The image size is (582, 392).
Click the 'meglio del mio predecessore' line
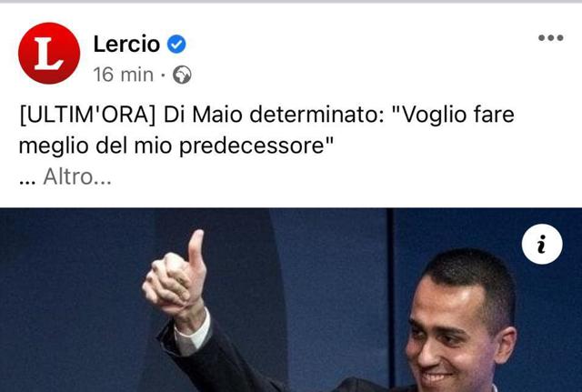click(176, 146)
